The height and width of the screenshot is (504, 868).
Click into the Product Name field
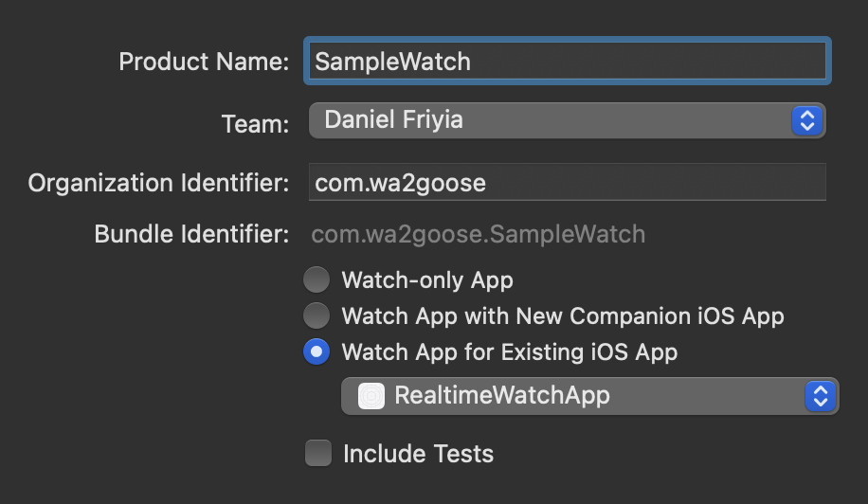click(x=567, y=62)
